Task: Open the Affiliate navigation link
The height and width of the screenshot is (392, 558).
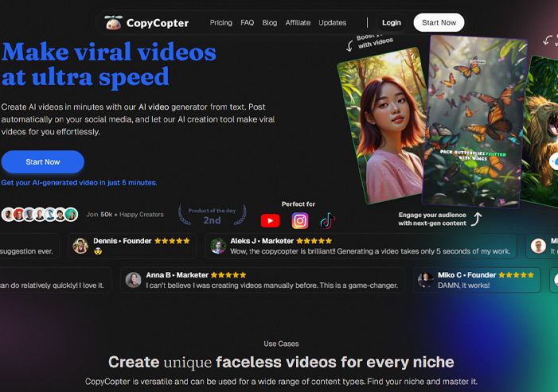Action: [x=298, y=23]
